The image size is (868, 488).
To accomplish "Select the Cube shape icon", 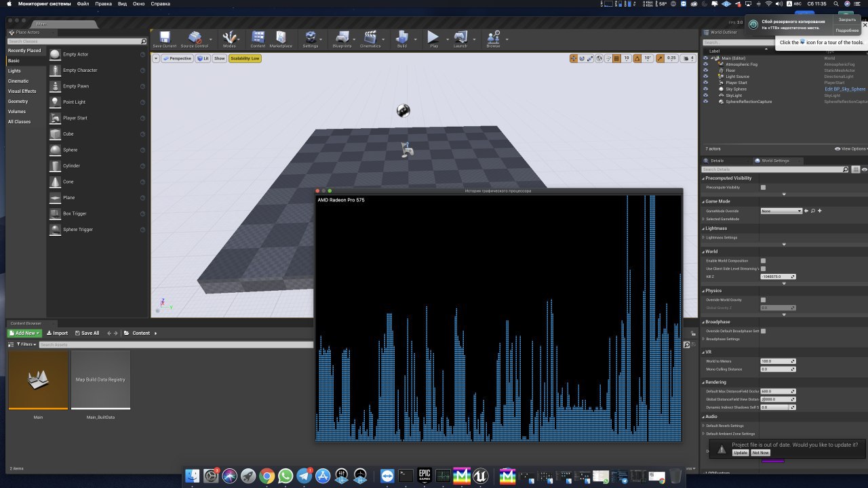I will click(55, 134).
